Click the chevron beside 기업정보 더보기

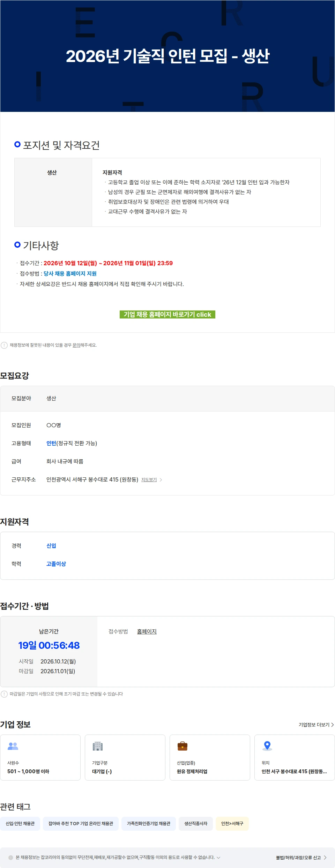click(x=332, y=725)
